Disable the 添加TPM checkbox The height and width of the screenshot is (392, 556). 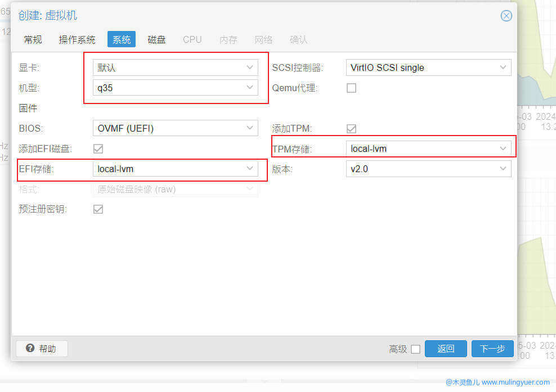pyautogui.click(x=351, y=128)
